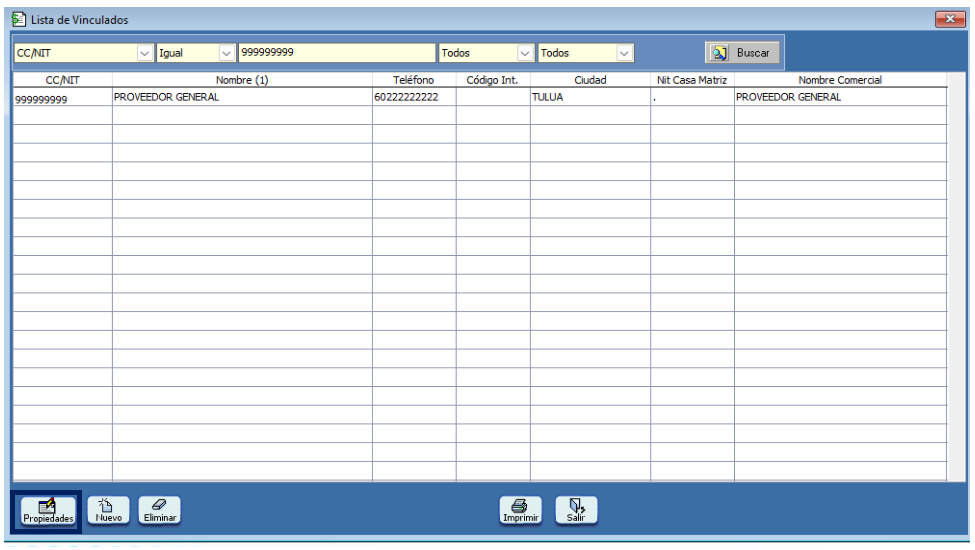The width and height of the screenshot is (975, 550).
Task: Click the Buscar search button
Action: tap(742, 53)
